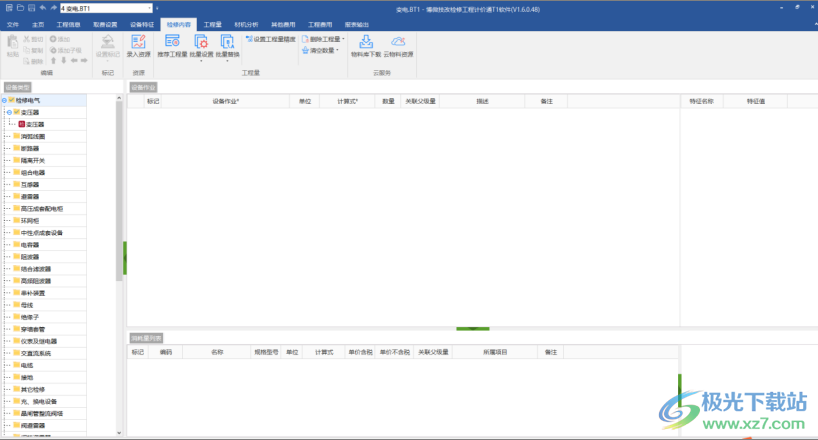Click the green splitter handle beside tree

pos(125,258)
